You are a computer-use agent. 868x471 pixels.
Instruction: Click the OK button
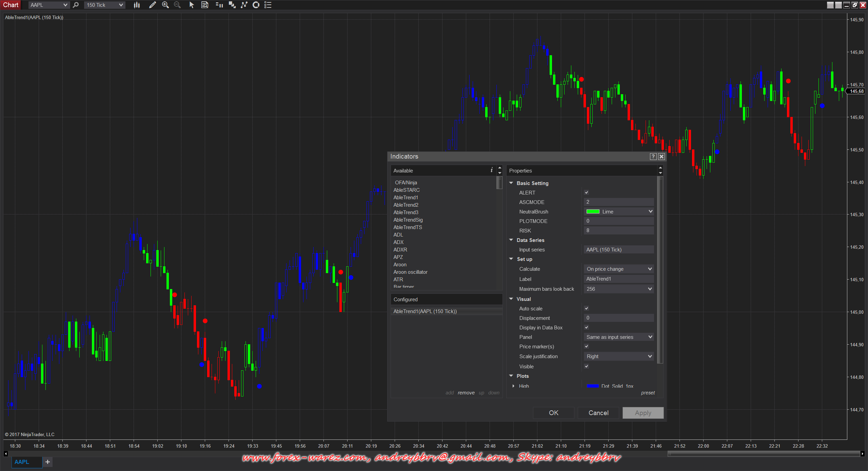point(553,413)
